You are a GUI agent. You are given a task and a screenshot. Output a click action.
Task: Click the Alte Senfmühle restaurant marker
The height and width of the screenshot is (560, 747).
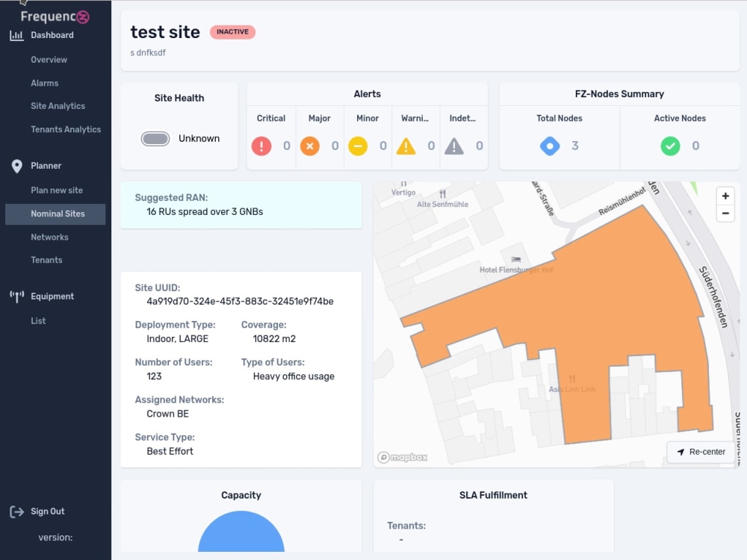pos(442,194)
